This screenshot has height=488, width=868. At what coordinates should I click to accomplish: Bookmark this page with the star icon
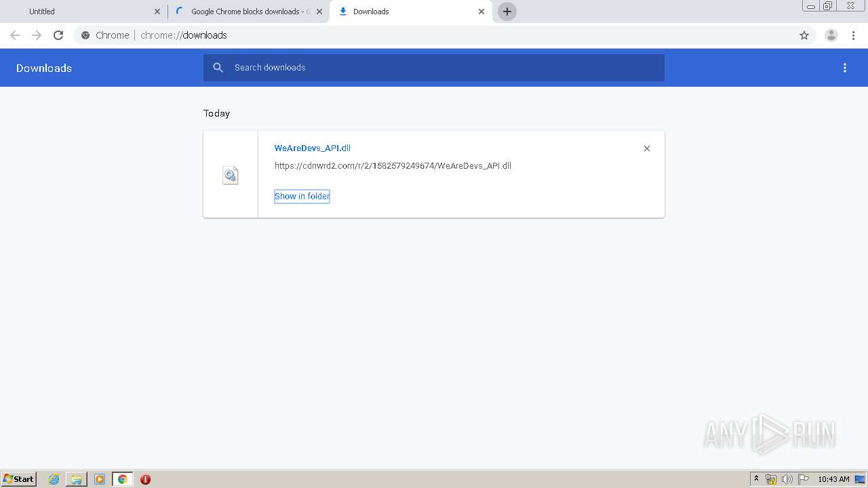coord(804,35)
